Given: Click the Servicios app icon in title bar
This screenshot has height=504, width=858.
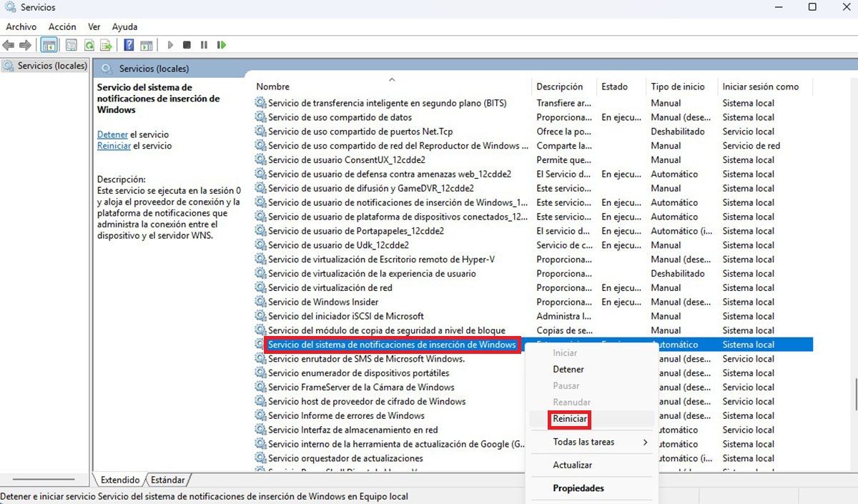Looking at the screenshot, I should point(9,7).
